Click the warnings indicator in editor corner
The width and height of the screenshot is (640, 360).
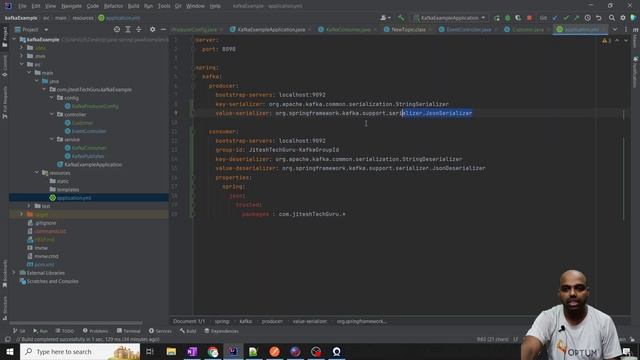tap(606, 40)
